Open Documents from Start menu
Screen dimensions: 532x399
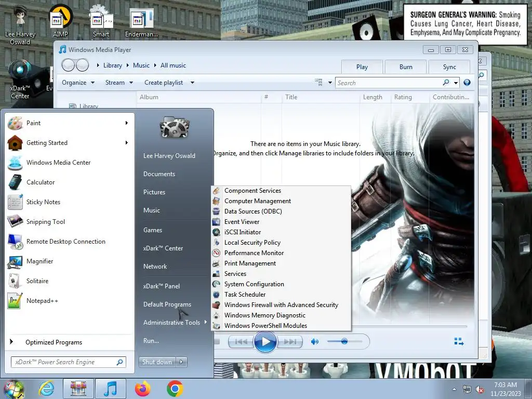tap(159, 174)
